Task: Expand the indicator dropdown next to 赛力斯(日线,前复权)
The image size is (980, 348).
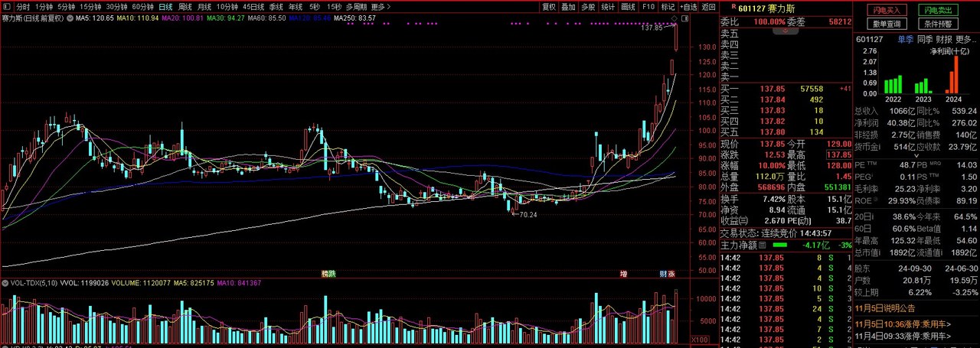Action: 70,18
